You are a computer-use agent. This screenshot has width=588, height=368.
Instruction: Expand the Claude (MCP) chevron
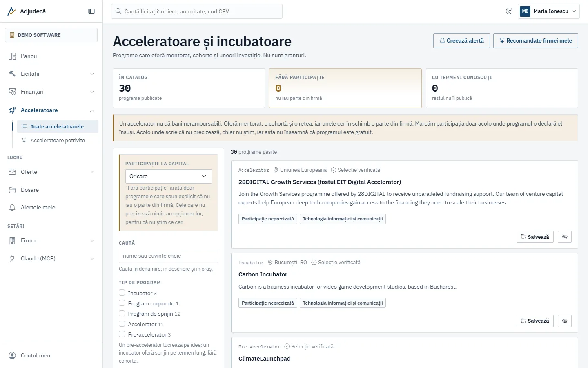pyautogui.click(x=92, y=258)
